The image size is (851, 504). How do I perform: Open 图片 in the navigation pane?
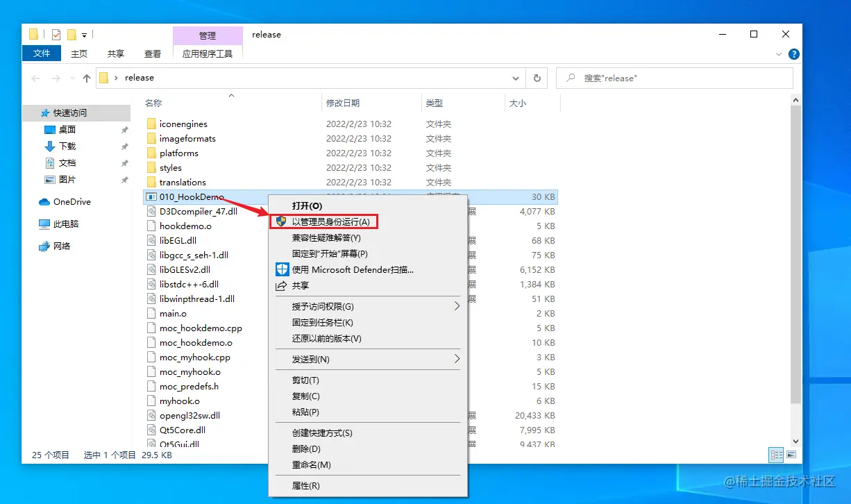point(67,180)
